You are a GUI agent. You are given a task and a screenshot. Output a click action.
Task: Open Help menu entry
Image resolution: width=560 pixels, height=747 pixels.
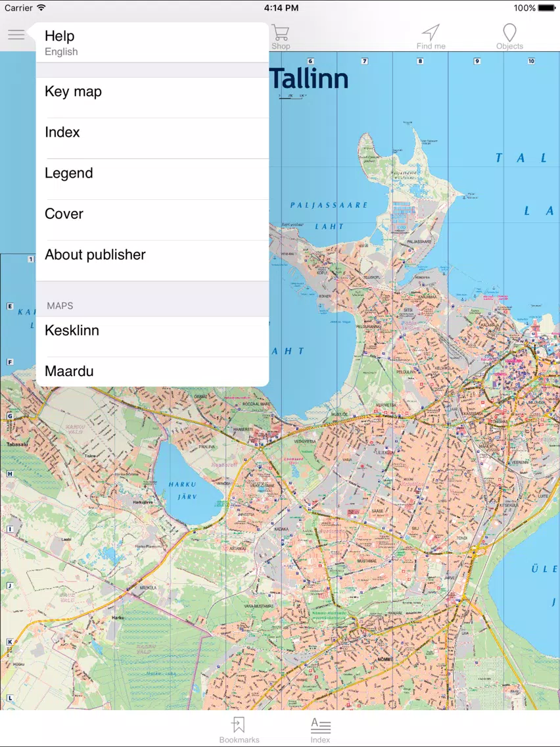coord(152,42)
